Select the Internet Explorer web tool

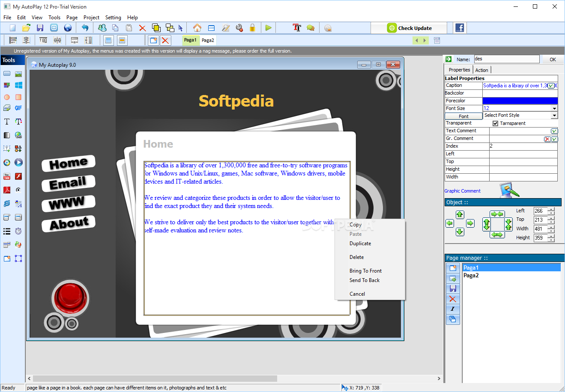click(x=7, y=204)
